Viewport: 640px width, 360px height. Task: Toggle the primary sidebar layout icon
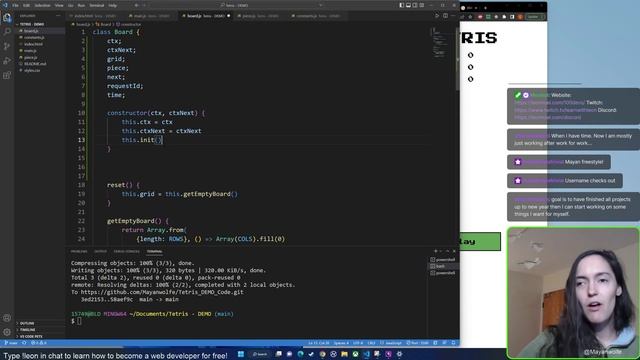pos(402,5)
